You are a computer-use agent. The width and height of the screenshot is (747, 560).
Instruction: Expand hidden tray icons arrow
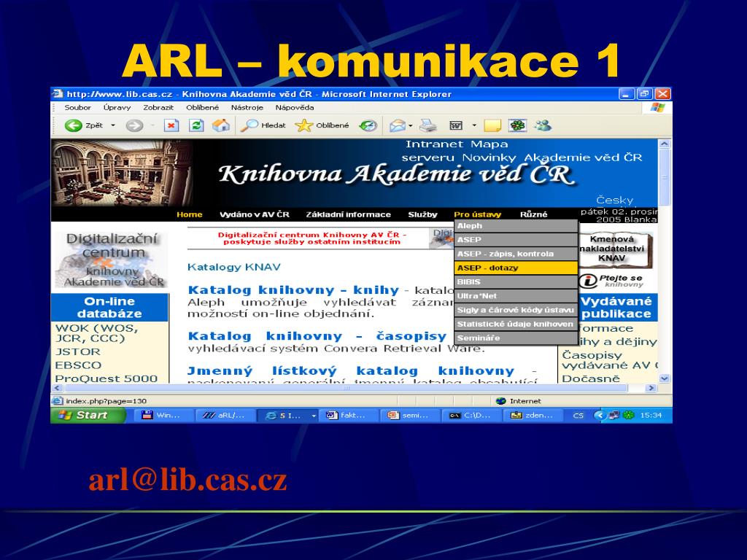(x=600, y=415)
